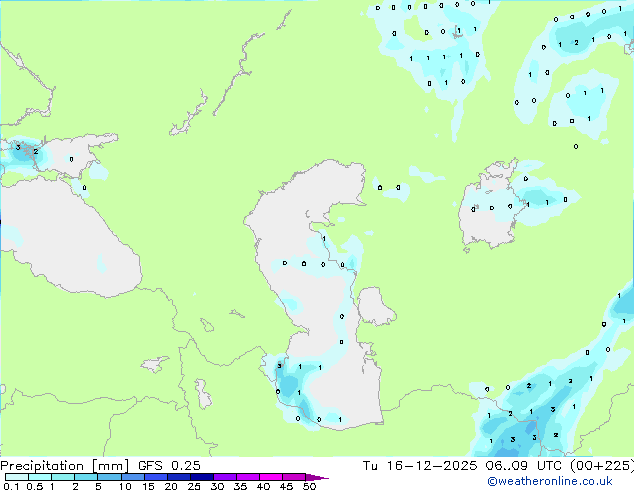Click the '0.5' legend scale label
Screen dimensions: 634x490
click(x=35, y=486)
